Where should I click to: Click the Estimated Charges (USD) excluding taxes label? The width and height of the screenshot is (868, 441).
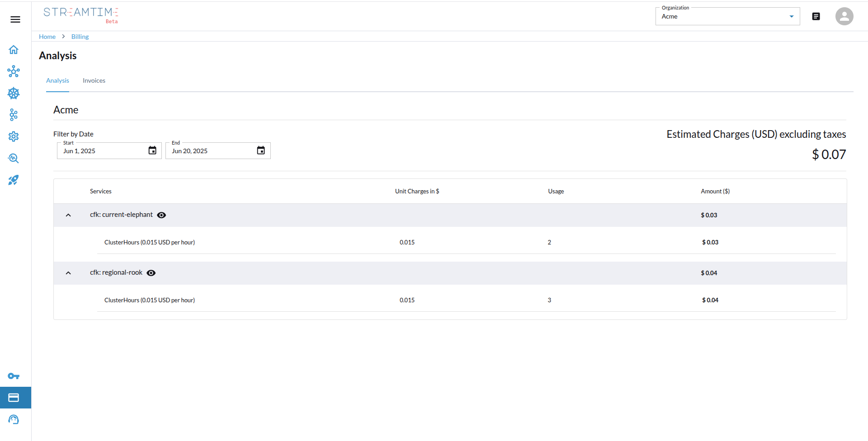coord(756,134)
